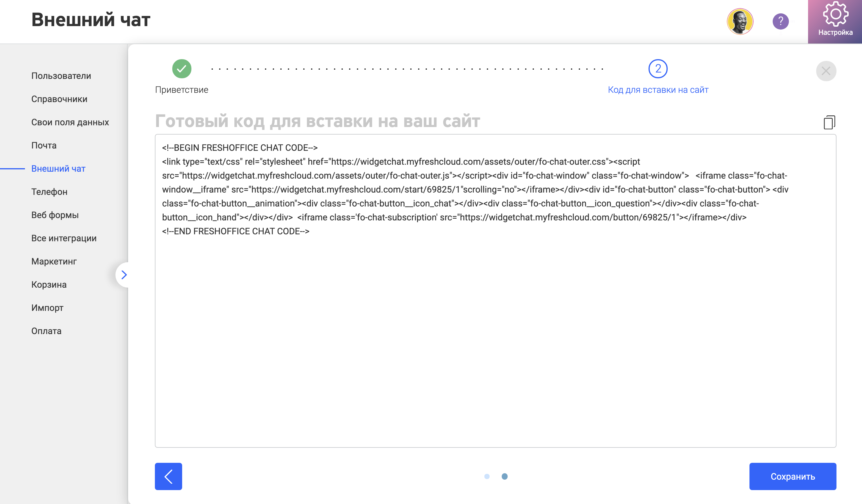
Task: Go back with the blue arrow button
Action: (168, 476)
